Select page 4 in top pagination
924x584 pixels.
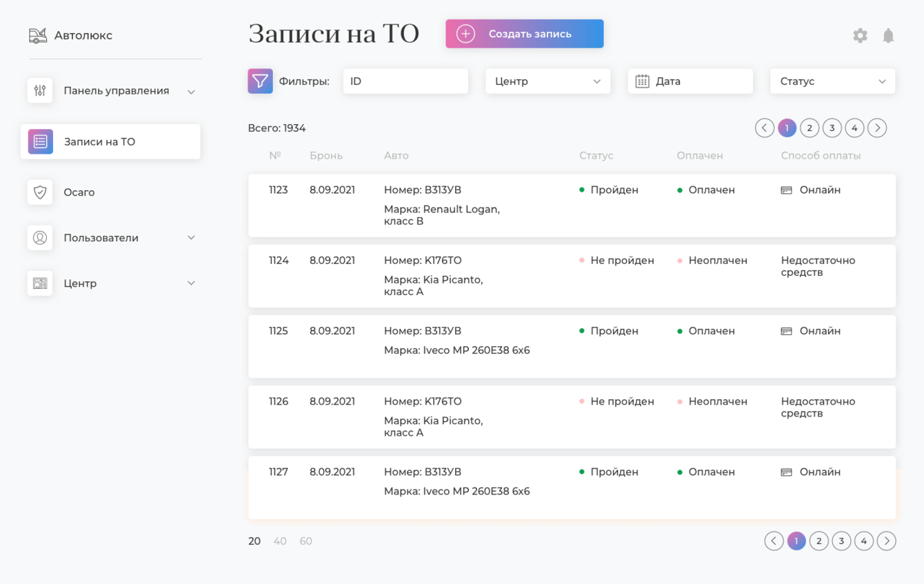tap(854, 128)
